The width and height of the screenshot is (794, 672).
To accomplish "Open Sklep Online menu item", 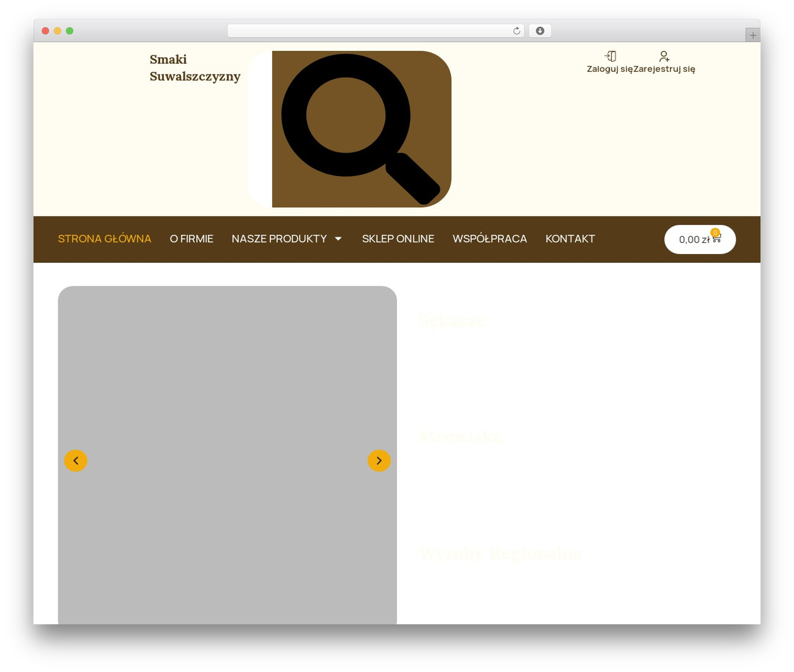I will 398,239.
